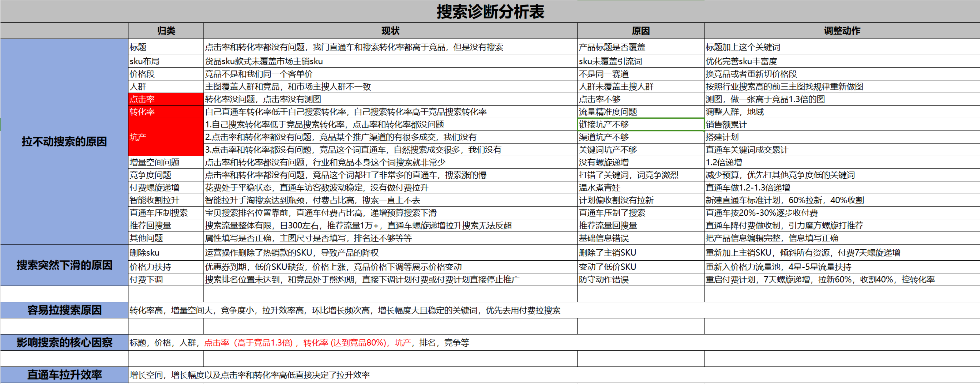The height and width of the screenshot is (384, 980).
Task: Click the 竞争度问题 cell
Action: (166, 175)
